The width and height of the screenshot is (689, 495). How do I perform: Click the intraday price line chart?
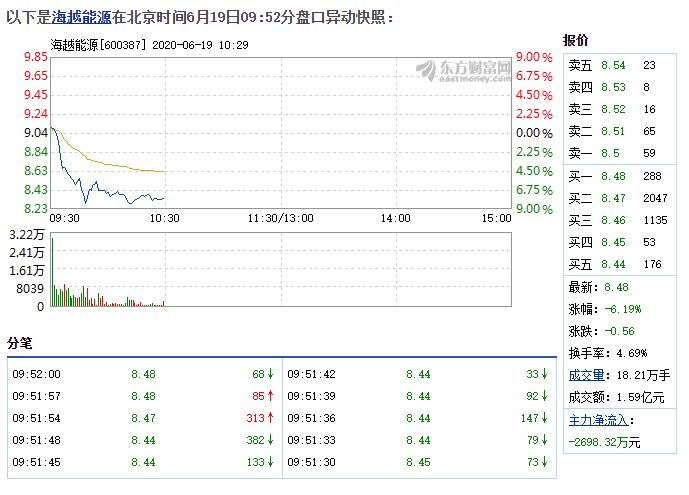pyautogui.click(x=281, y=133)
